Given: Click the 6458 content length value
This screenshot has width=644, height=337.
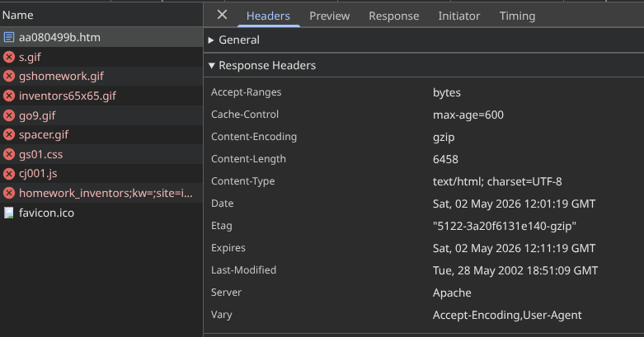Looking at the screenshot, I should point(445,159).
